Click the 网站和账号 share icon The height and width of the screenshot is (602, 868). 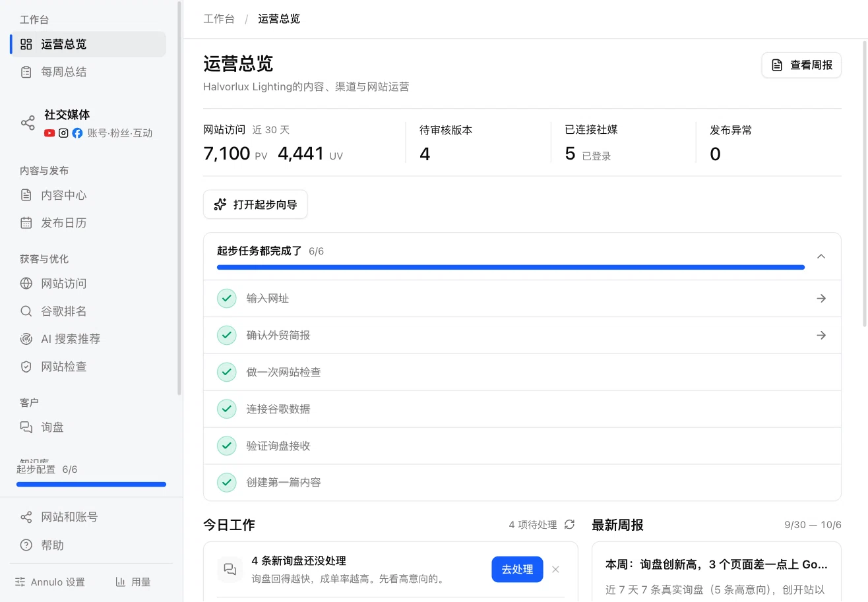click(26, 517)
